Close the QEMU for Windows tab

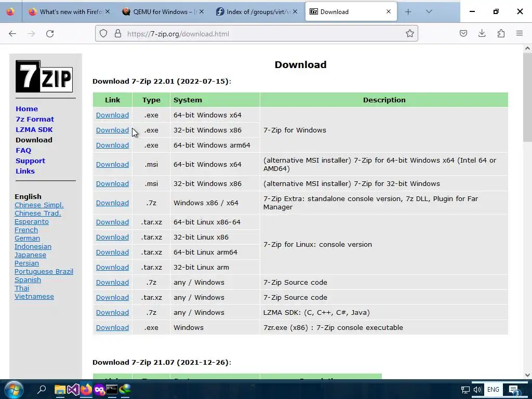coord(202,12)
